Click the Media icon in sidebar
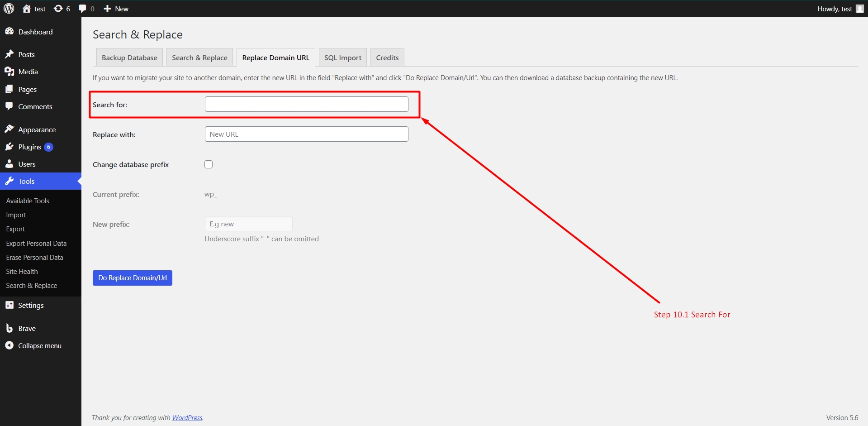The height and width of the screenshot is (426, 868). [9, 72]
